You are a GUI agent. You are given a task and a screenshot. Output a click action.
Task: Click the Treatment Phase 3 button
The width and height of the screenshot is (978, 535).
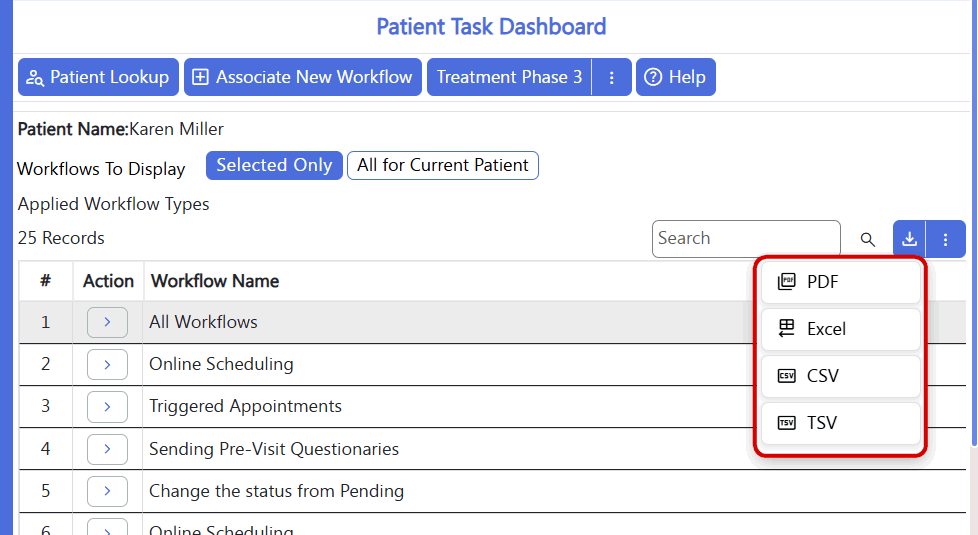[509, 77]
